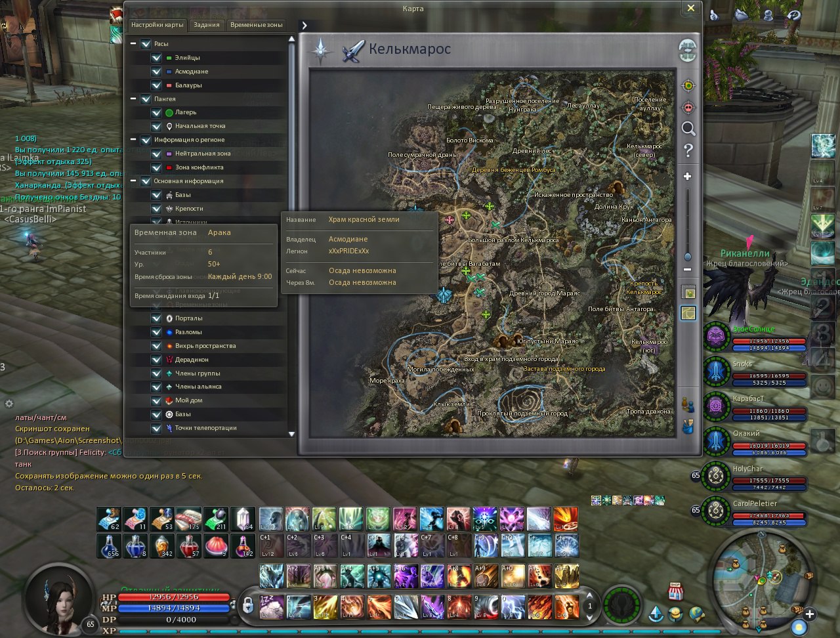Click the red target icon in map toolbar

pos(688,107)
